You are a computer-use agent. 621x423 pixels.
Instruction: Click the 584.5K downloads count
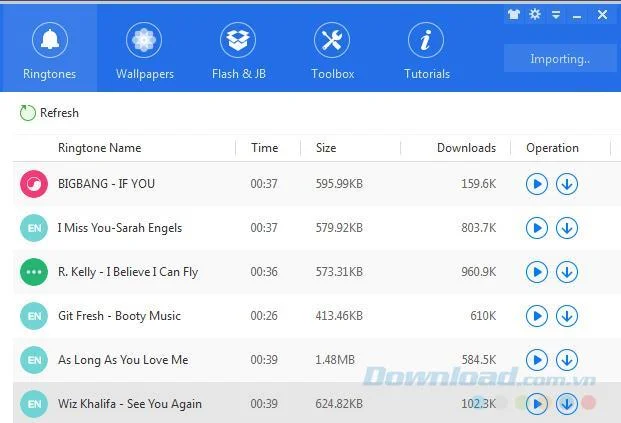(478, 360)
